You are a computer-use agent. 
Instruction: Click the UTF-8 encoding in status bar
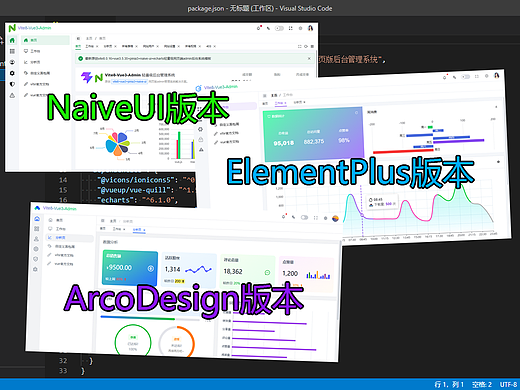pos(508,384)
